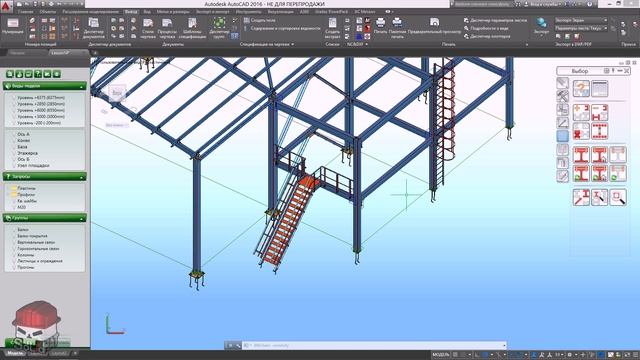640x360 pixels.
Task: Expand the NC&DXF panel arrow
Action: point(366,44)
